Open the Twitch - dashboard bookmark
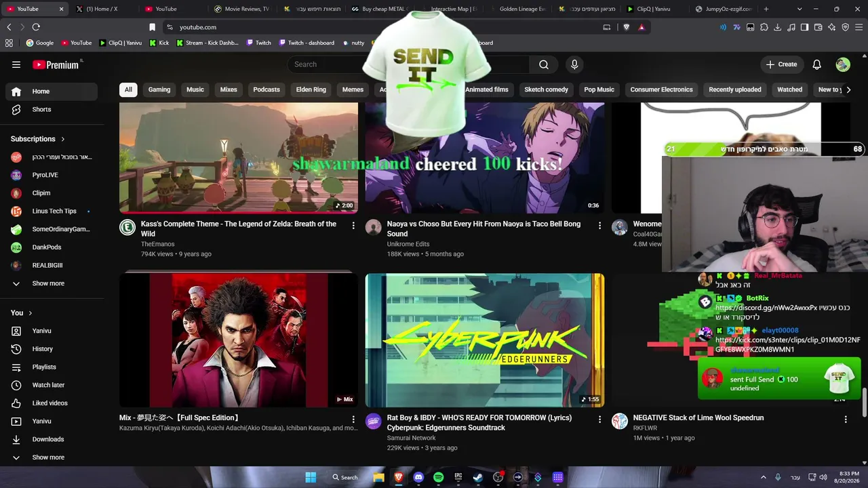 coord(306,43)
